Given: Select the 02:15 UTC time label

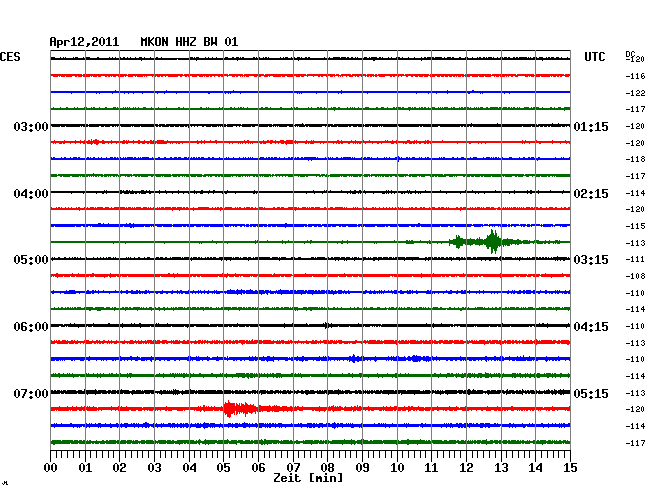Looking at the screenshot, I should [591, 194].
